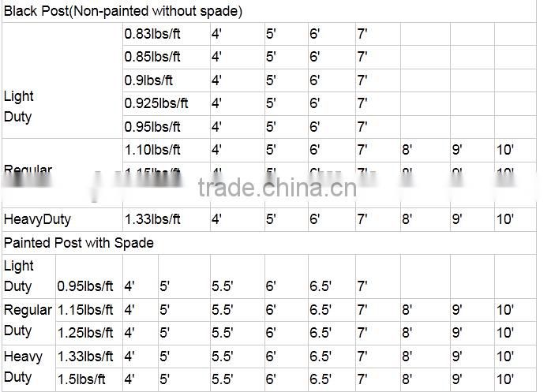Select the 5.5' cell in 1.25lbs/ft row
Viewport: 555px width, 392px height.
222,332
